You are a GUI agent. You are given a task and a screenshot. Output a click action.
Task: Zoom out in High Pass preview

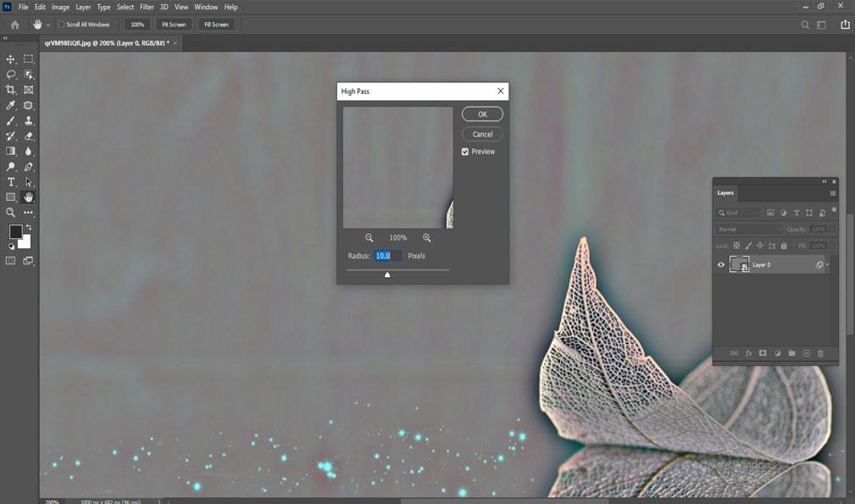coord(369,237)
